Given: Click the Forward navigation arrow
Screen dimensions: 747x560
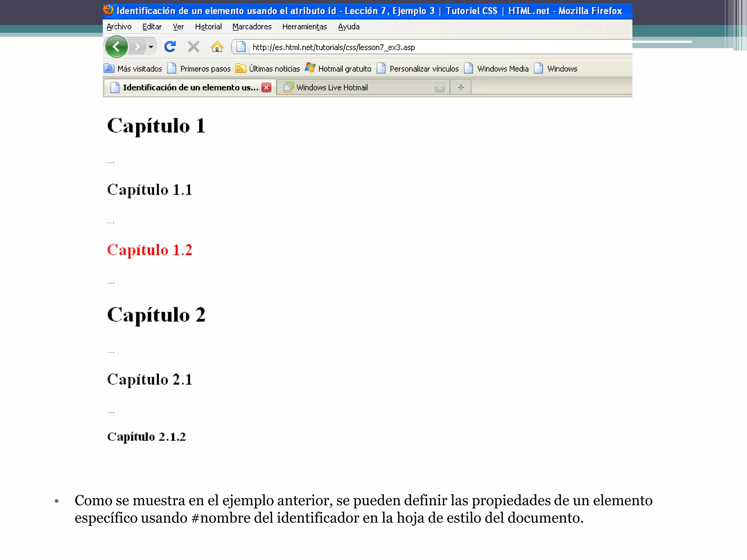Looking at the screenshot, I should [x=137, y=47].
